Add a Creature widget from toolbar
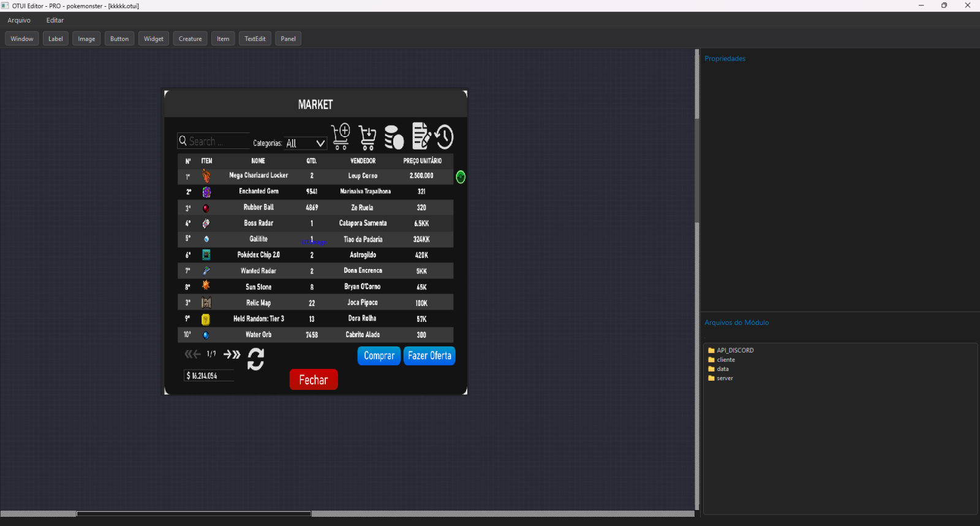The width and height of the screenshot is (980, 526). tap(190, 39)
